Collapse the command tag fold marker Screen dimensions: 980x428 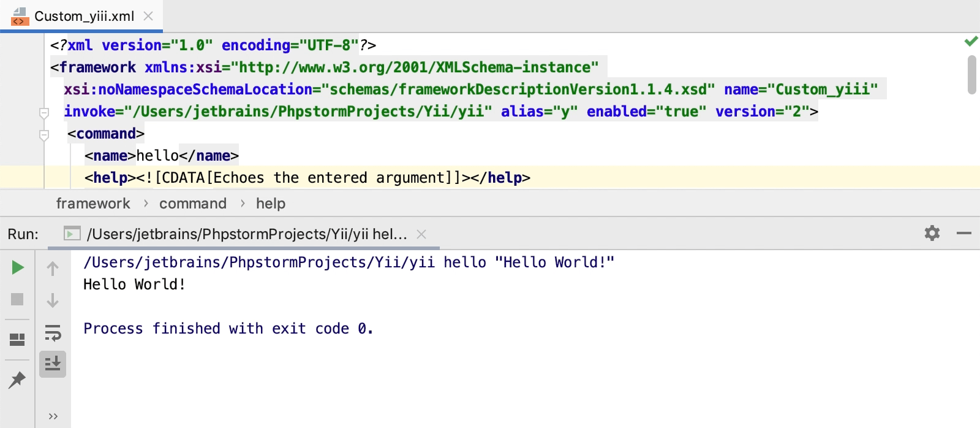coord(44,135)
